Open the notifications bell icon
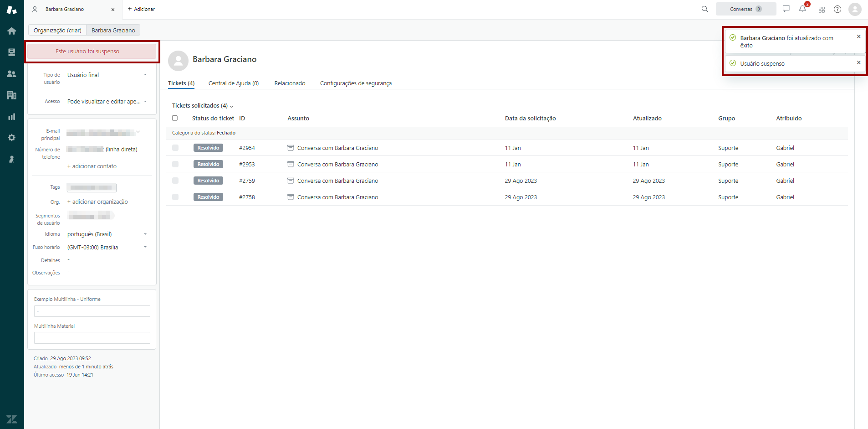The height and width of the screenshot is (429, 868). pyautogui.click(x=802, y=9)
